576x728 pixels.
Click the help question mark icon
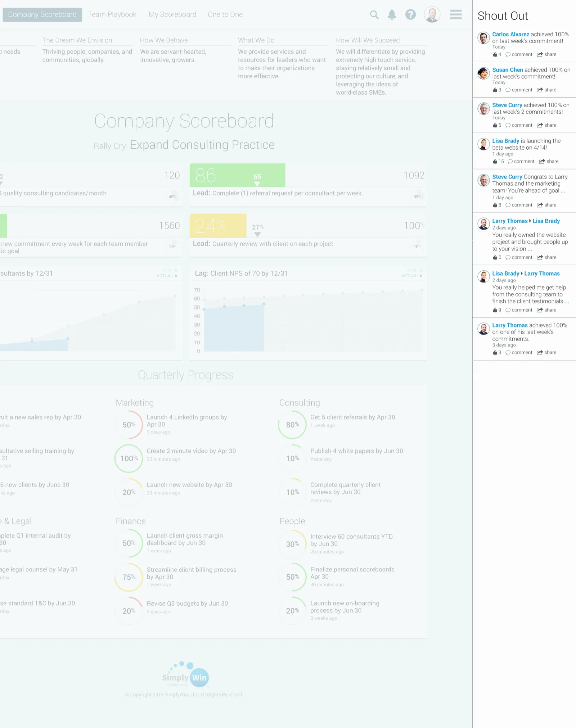[x=410, y=15]
